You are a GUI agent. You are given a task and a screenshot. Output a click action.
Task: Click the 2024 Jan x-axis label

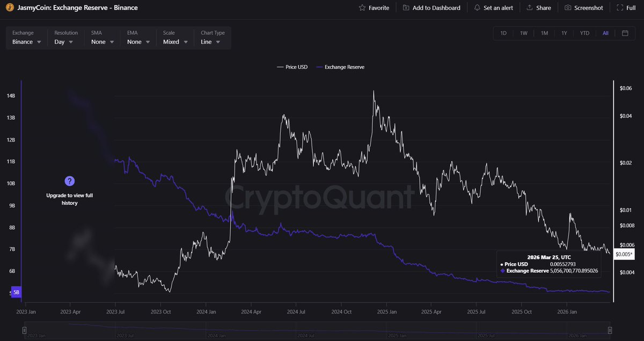pos(206,311)
